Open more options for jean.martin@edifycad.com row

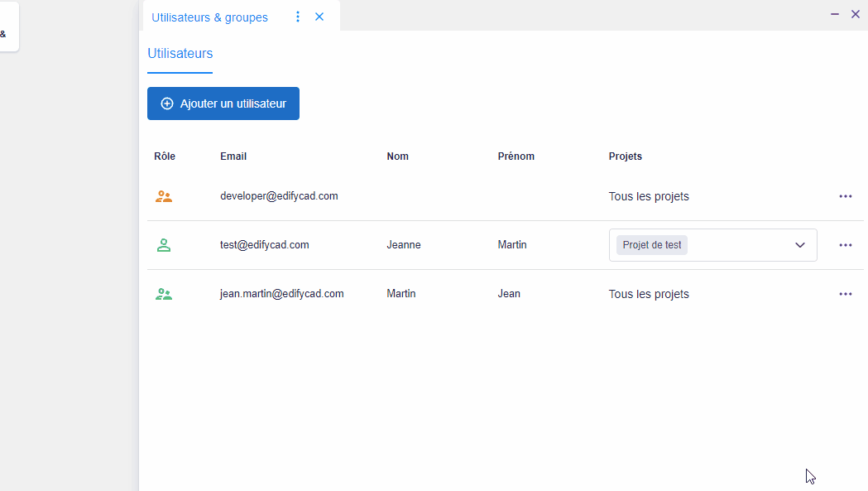(845, 294)
